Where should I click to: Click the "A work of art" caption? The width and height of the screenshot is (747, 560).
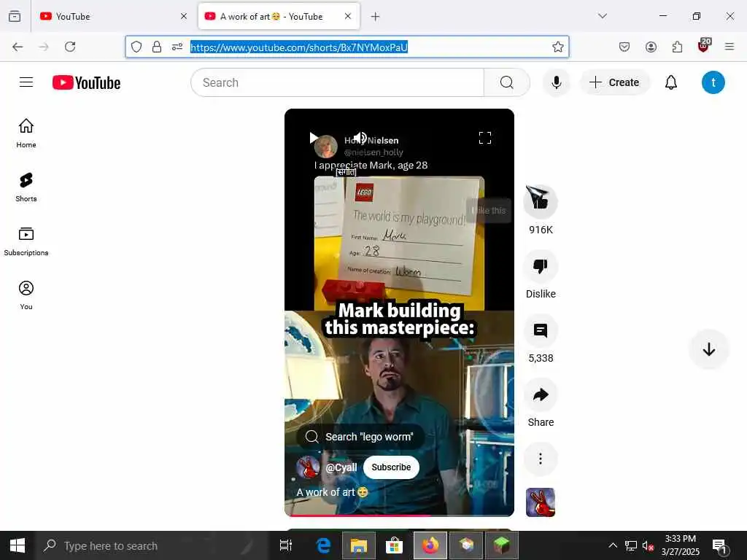tap(332, 492)
